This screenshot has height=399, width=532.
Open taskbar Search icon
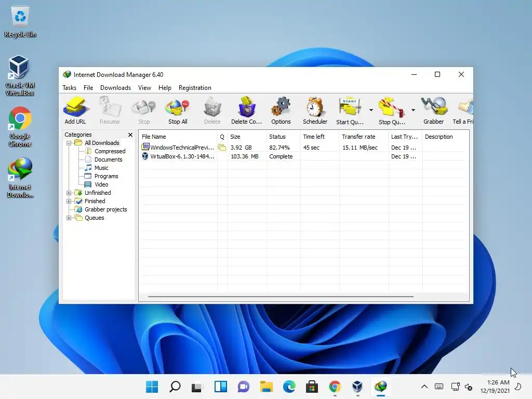pyautogui.click(x=175, y=387)
